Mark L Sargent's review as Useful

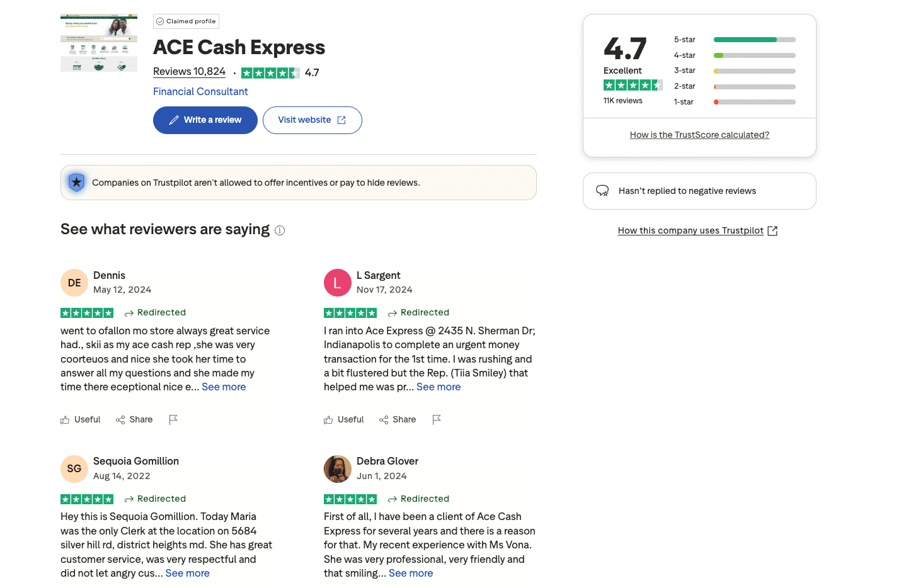tap(344, 419)
